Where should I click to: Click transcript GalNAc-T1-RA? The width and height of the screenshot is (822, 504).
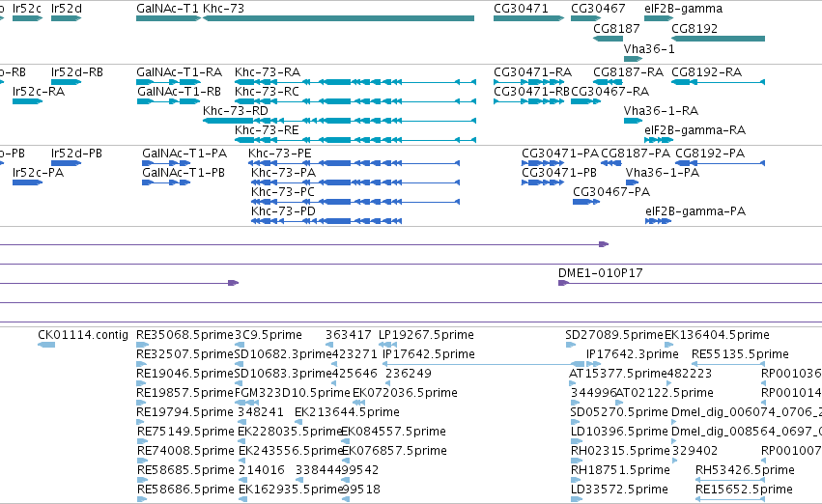point(168,82)
